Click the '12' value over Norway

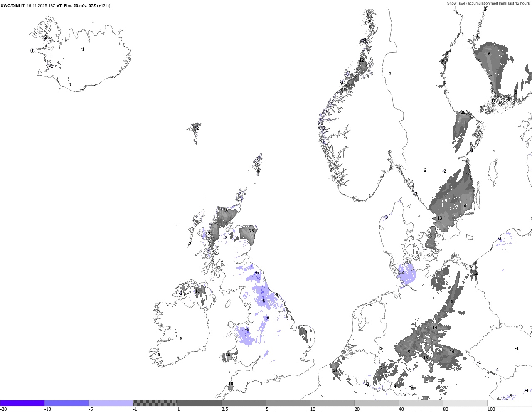coord(362,60)
